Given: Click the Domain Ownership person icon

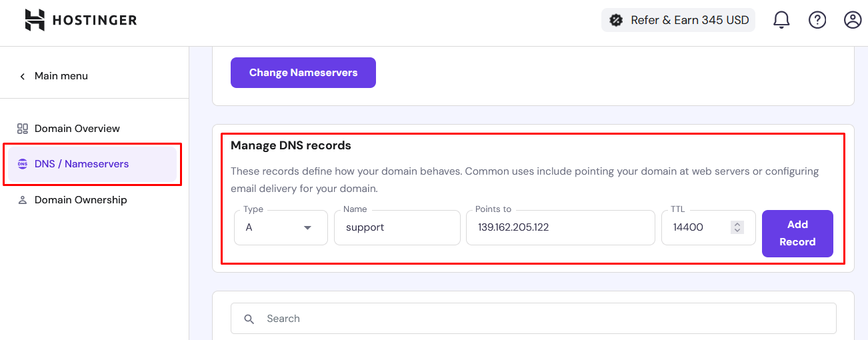Looking at the screenshot, I should (x=23, y=200).
